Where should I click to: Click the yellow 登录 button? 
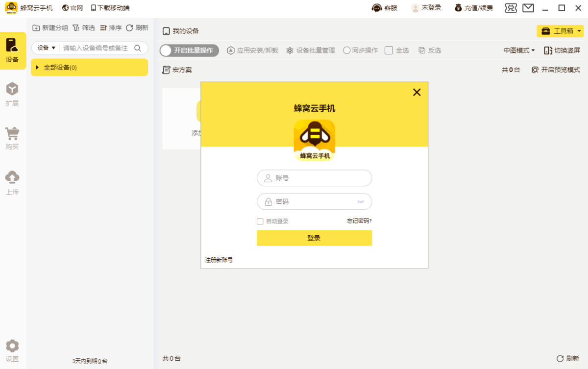point(314,238)
